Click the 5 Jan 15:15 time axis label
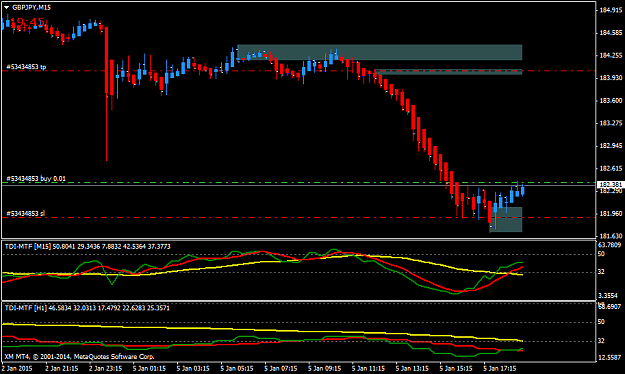The width and height of the screenshot is (625, 374). pyautogui.click(x=456, y=368)
